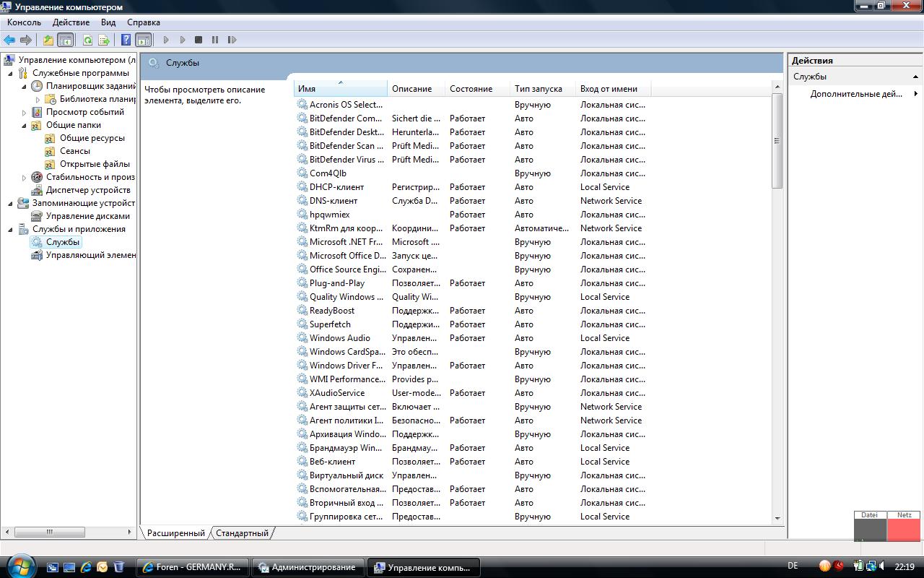Click the Refresh toolbar icon
The height and width of the screenshot is (578, 924).
[87, 40]
